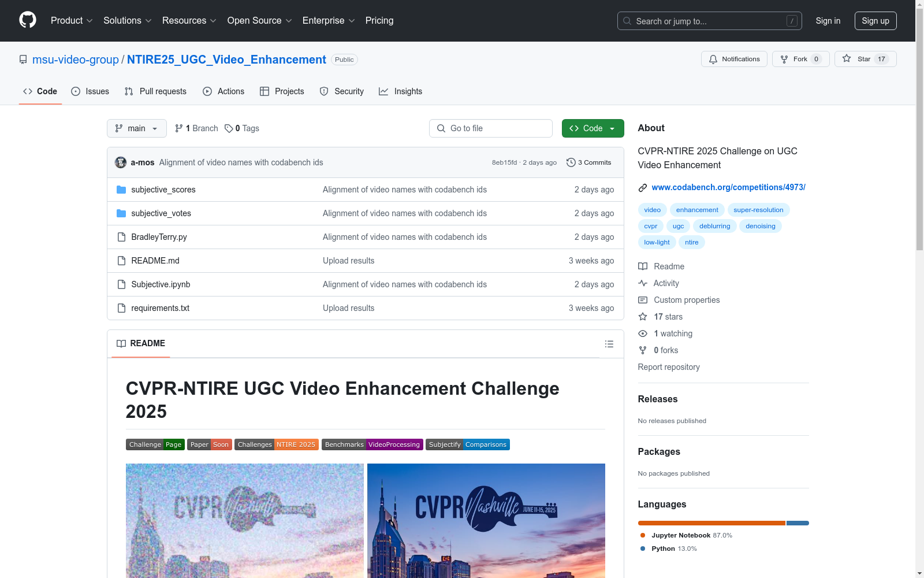The width and height of the screenshot is (924, 578).
Task: Click the a-mos avatar image
Action: point(121,162)
